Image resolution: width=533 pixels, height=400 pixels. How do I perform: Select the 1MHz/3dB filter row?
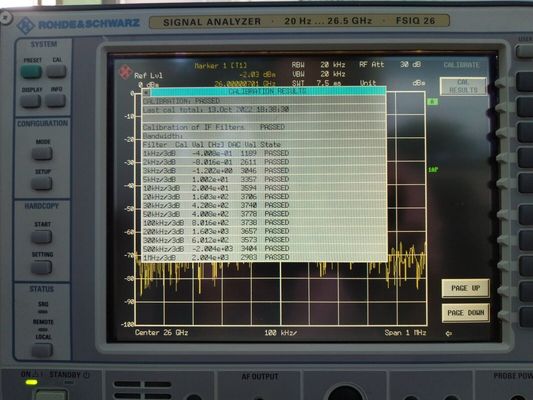click(263, 257)
